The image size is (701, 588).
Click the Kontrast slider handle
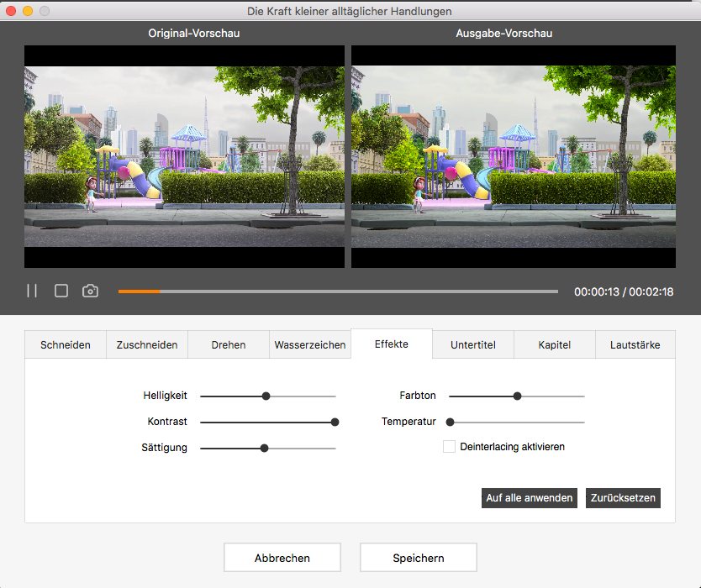pos(336,422)
